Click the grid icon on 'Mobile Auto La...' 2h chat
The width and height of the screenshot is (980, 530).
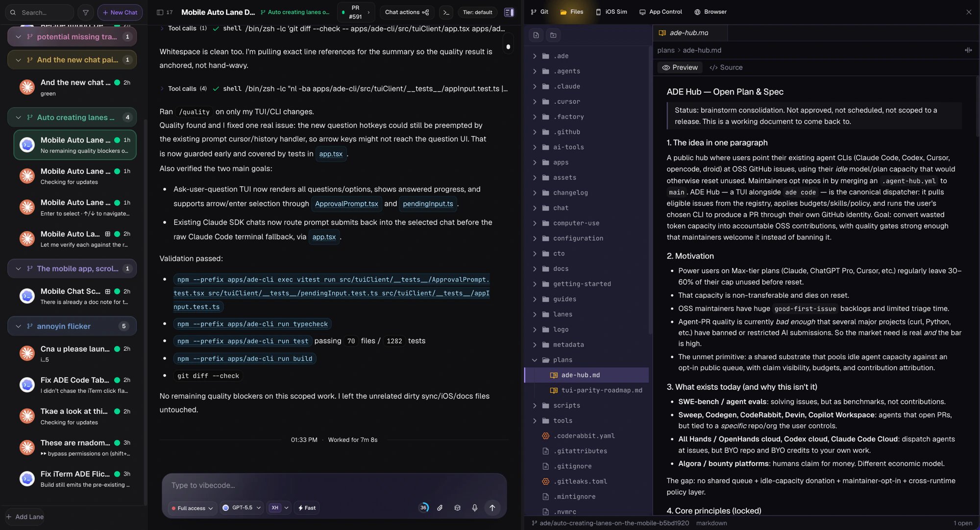(x=107, y=234)
